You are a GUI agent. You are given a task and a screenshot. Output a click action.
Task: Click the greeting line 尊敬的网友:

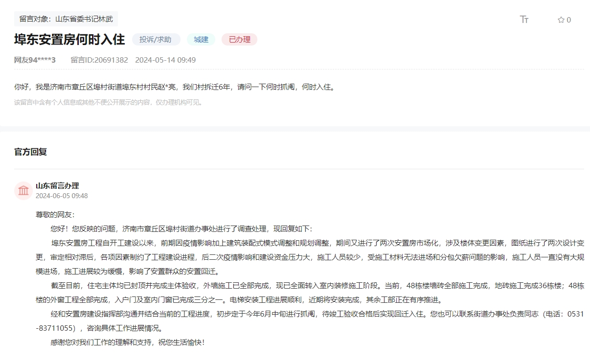click(x=55, y=214)
